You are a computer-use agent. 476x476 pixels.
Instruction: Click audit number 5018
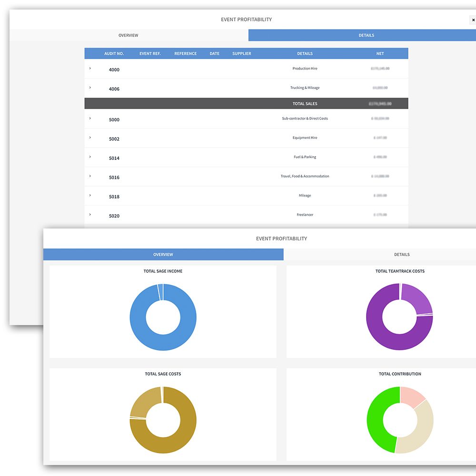pyautogui.click(x=114, y=197)
